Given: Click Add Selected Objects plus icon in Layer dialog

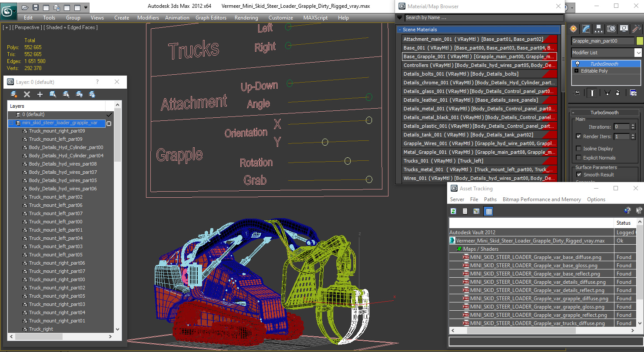Looking at the screenshot, I should (x=40, y=94).
